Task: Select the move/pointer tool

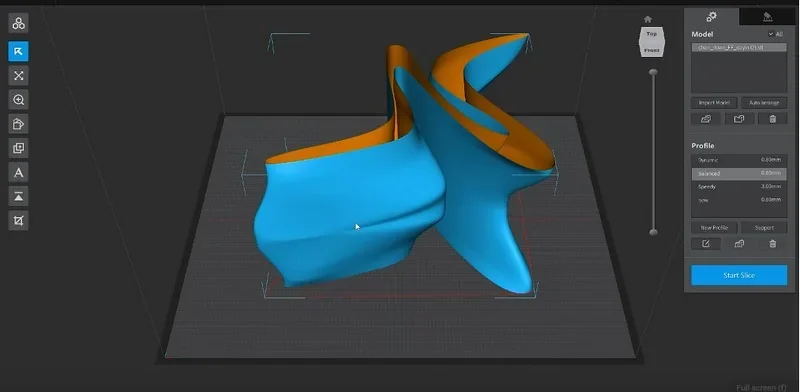Action: tap(18, 52)
